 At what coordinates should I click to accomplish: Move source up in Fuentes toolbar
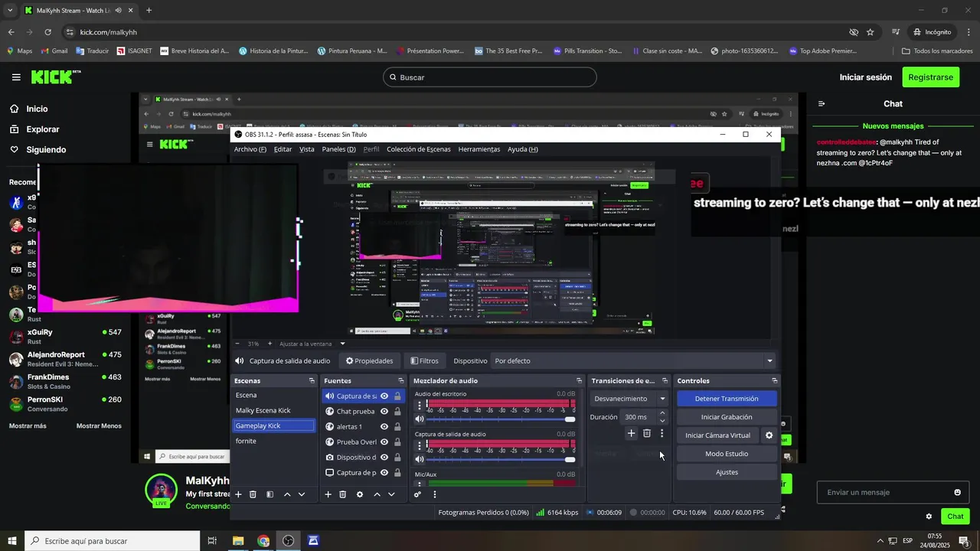tap(377, 494)
